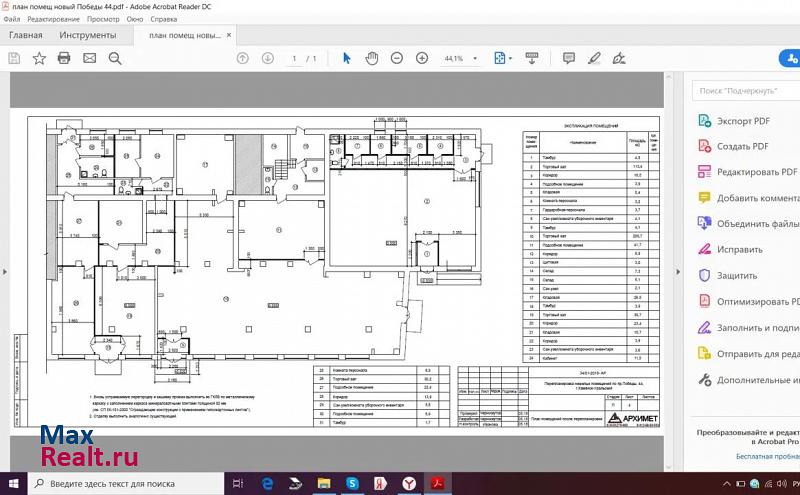Viewport: 800px width, 495px height.
Task: Bookmark file with the star icon
Action: click(39, 59)
